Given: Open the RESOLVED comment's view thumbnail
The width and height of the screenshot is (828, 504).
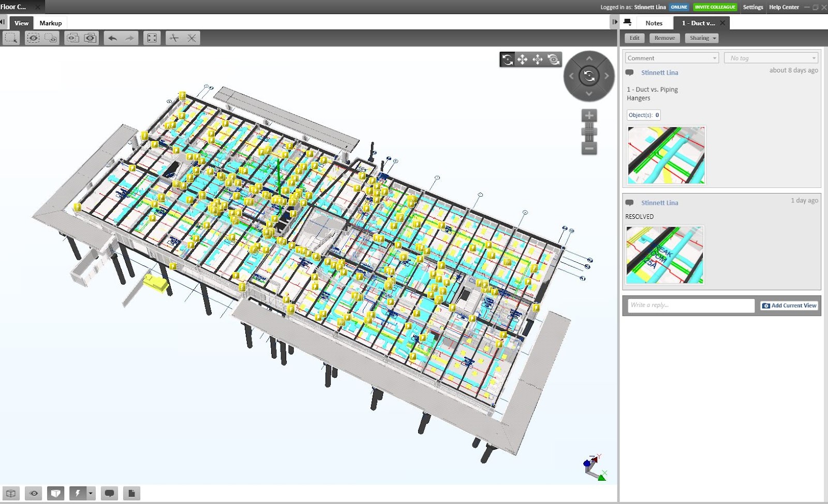Looking at the screenshot, I should [x=664, y=255].
